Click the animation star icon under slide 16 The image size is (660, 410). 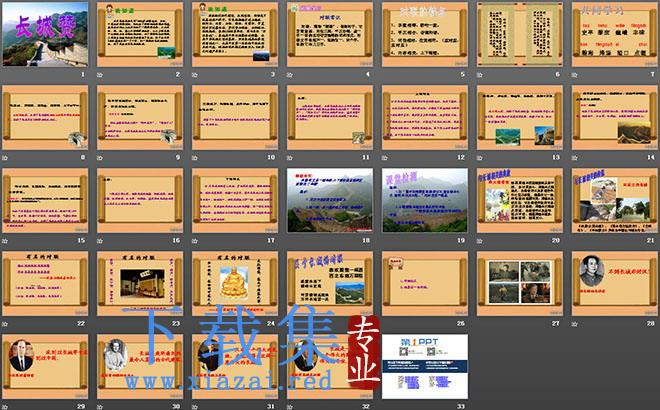[100, 241]
